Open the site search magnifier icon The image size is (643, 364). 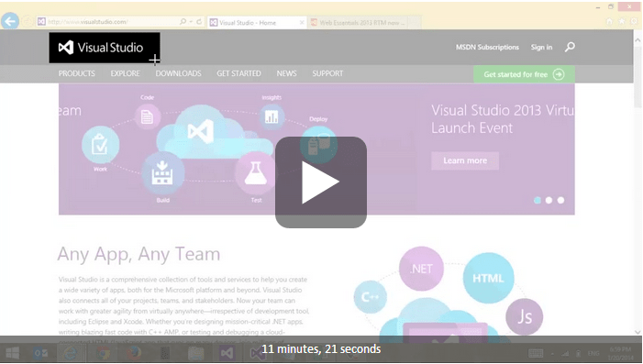click(570, 47)
